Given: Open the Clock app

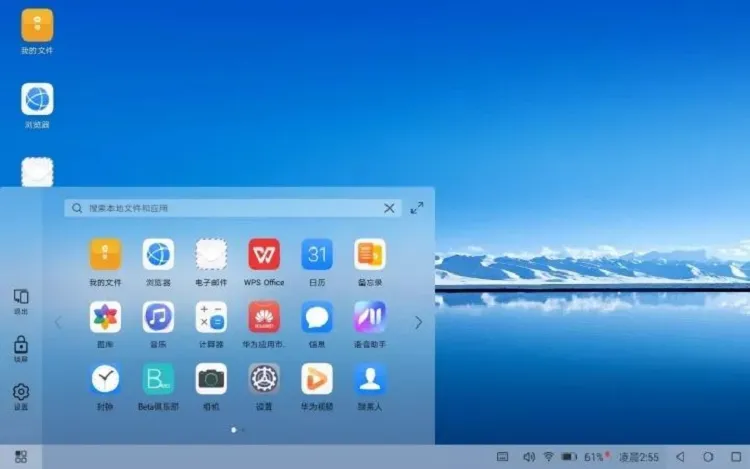Looking at the screenshot, I should pyautogui.click(x=105, y=379).
